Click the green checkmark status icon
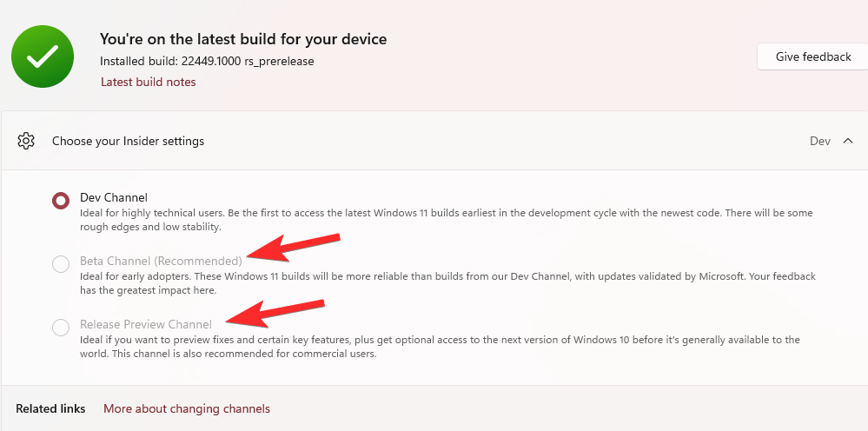The width and height of the screenshot is (868, 431). [x=41, y=57]
